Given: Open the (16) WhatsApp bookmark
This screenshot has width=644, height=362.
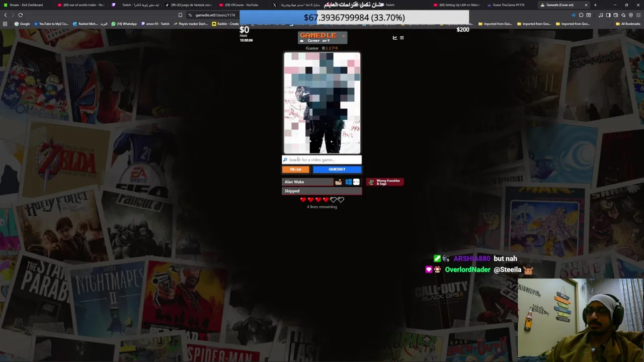Looking at the screenshot, I should [x=124, y=24].
